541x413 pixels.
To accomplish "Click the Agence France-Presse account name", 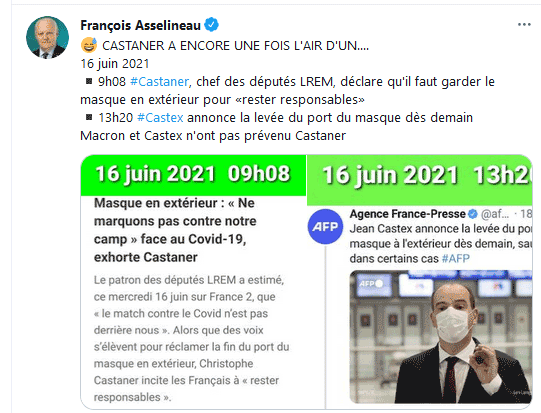I will point(407,214).
